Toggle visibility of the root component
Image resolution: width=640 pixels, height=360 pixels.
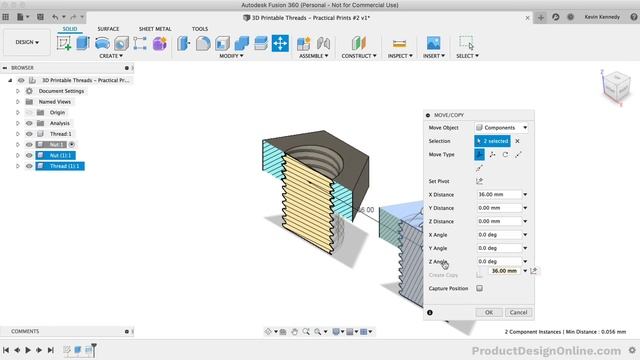pyautogui.click(x=21, y=80)
